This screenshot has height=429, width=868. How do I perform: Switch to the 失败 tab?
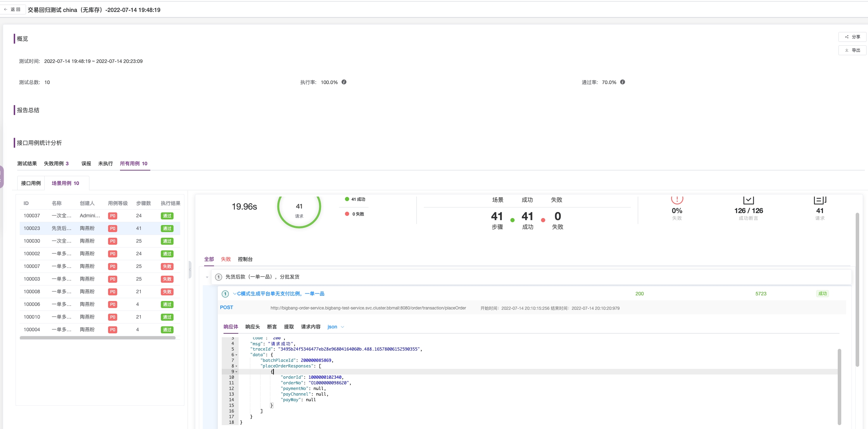pyautogui.click(x=226, y=259)
